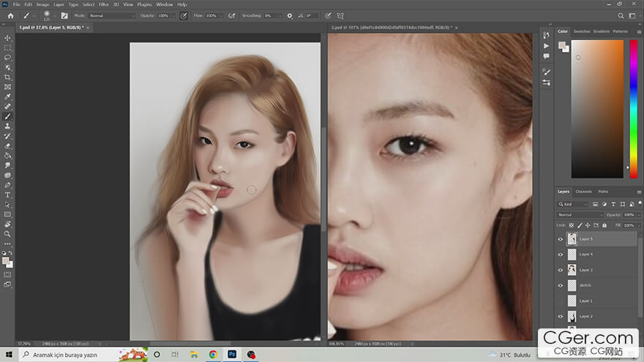
Task: Select the Eraser tool
Action: (x=7, y=146)
